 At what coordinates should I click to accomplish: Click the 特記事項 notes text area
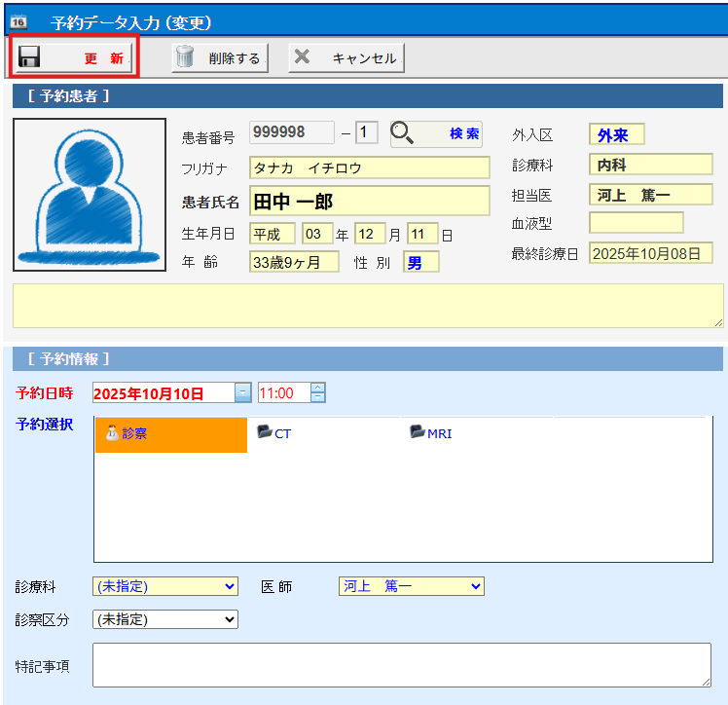pyautogui.click(x=401, y=665)
